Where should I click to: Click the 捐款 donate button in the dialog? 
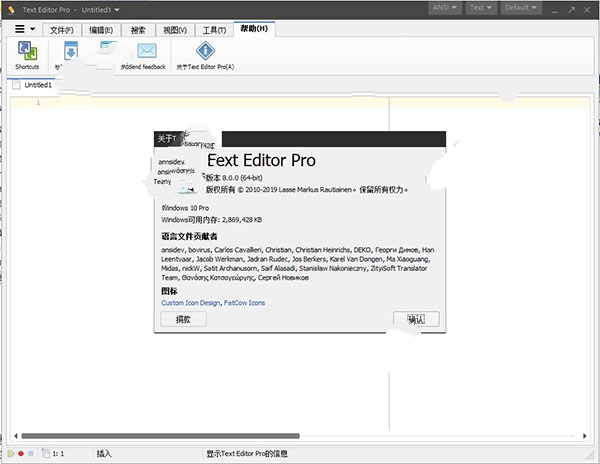[x=183, y=319]
